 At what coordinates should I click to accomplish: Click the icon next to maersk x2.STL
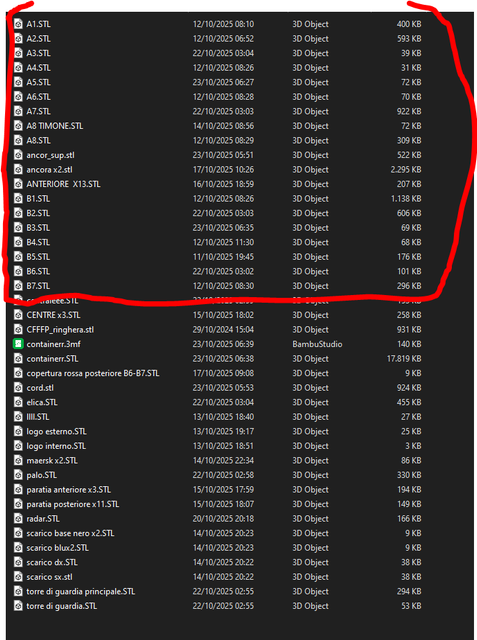[x=18, y=460]
